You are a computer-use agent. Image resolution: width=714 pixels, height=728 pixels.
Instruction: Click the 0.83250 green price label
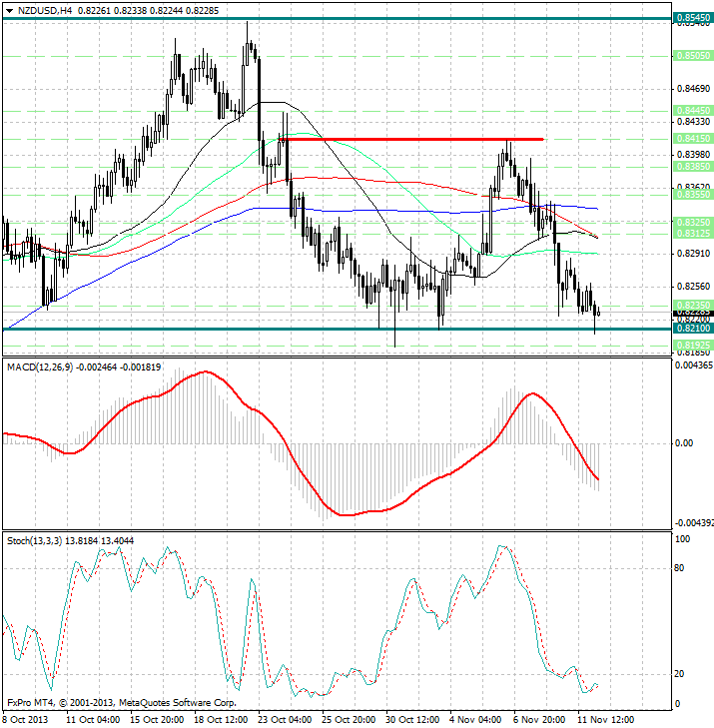(693, 223)
